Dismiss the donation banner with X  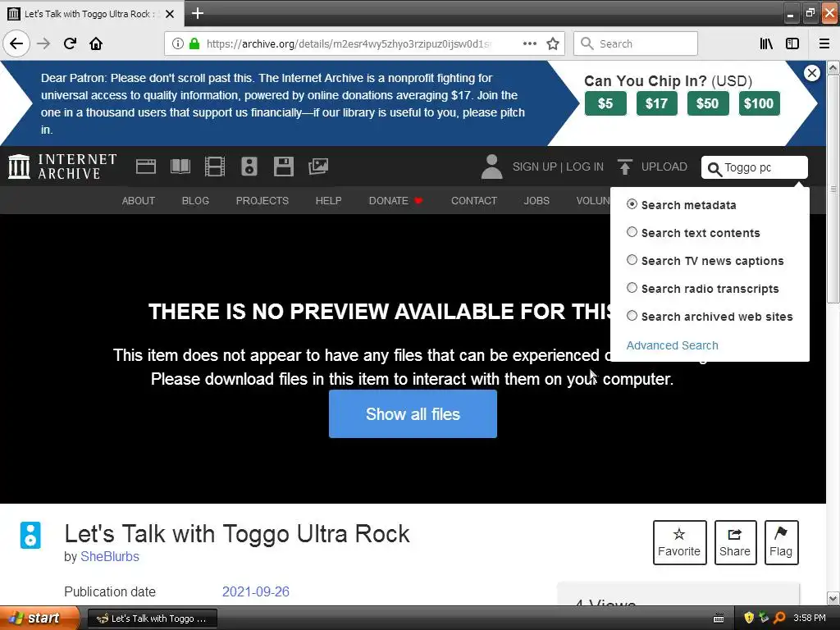[811, 73]
